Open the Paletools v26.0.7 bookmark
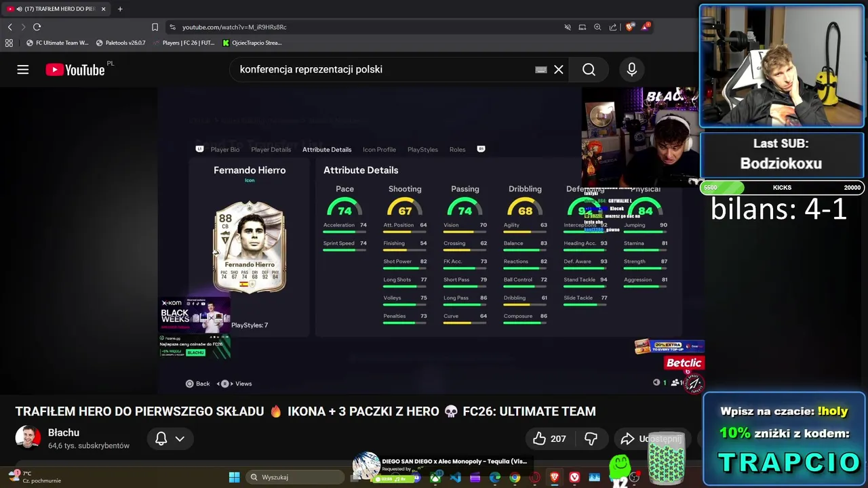 pyautogui.click(x=121, y=43)
